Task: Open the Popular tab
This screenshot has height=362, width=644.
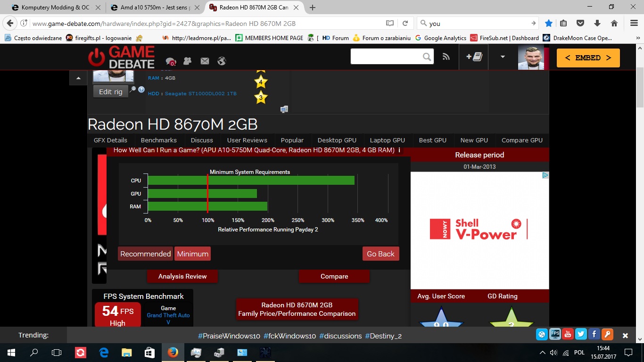Action: [292, 140]
